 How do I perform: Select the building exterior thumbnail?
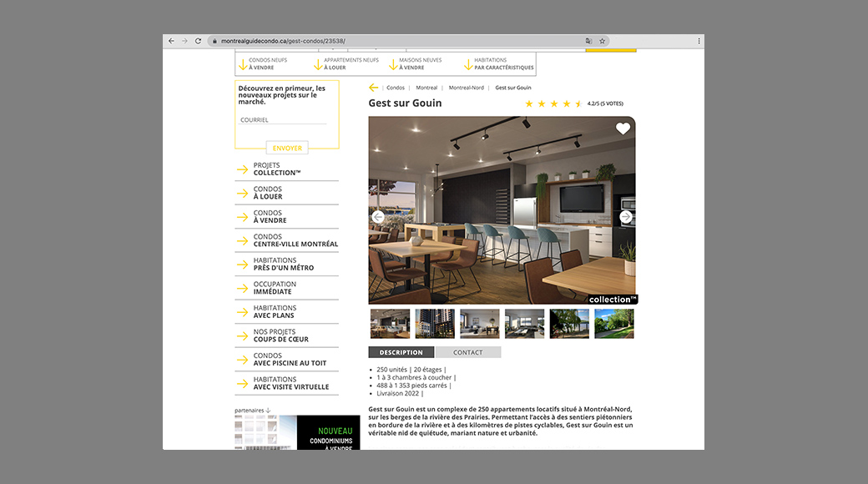435,323
